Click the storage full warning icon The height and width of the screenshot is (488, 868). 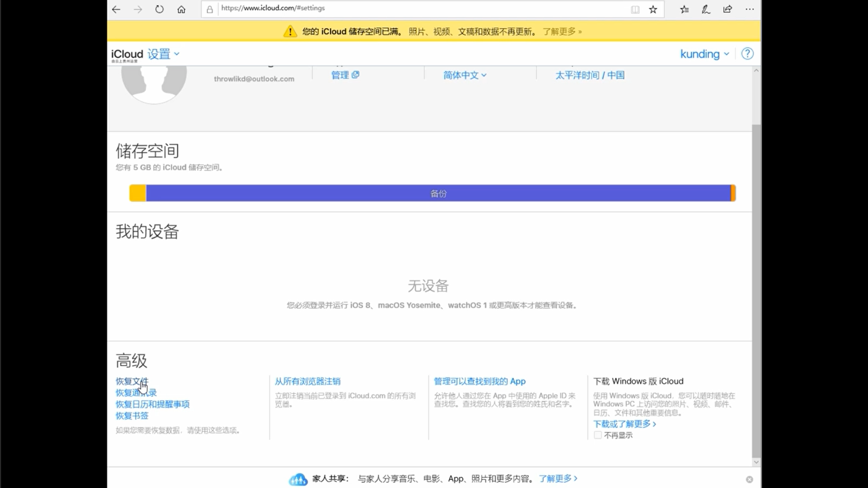point(290,31)
